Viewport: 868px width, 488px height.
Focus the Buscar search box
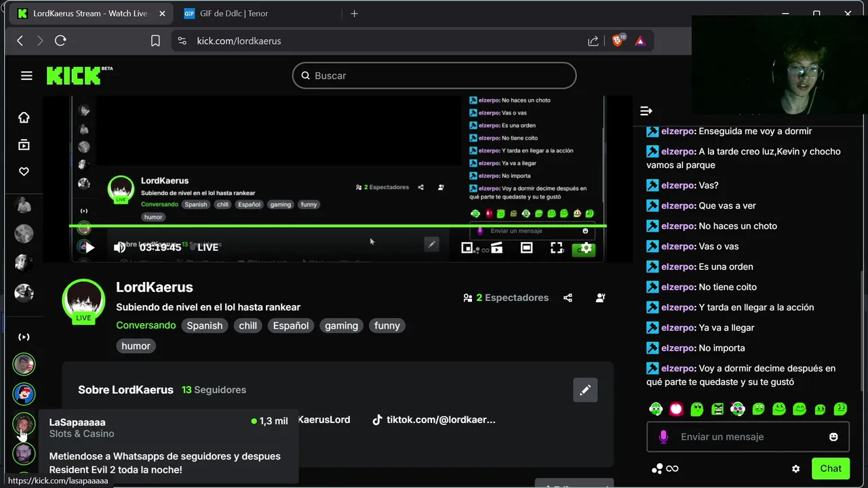pos(435,76)
